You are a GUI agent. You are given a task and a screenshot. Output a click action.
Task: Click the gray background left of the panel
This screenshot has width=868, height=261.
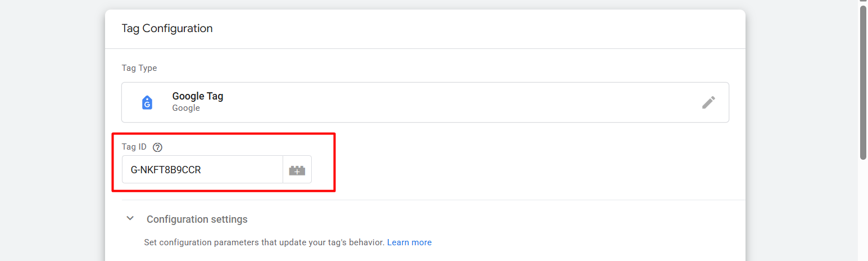click(x=51, y=141)
